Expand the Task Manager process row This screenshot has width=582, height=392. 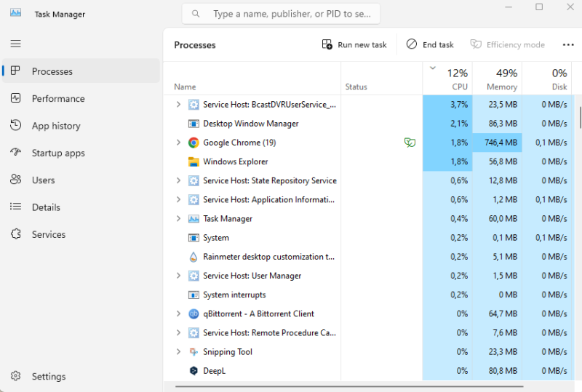(178, 219)
